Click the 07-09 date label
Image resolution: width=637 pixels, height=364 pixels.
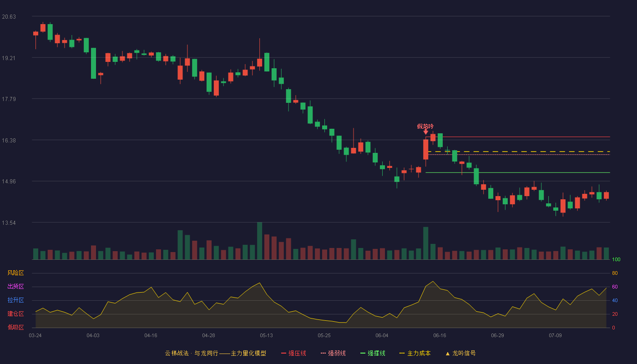tap(555, 335)
